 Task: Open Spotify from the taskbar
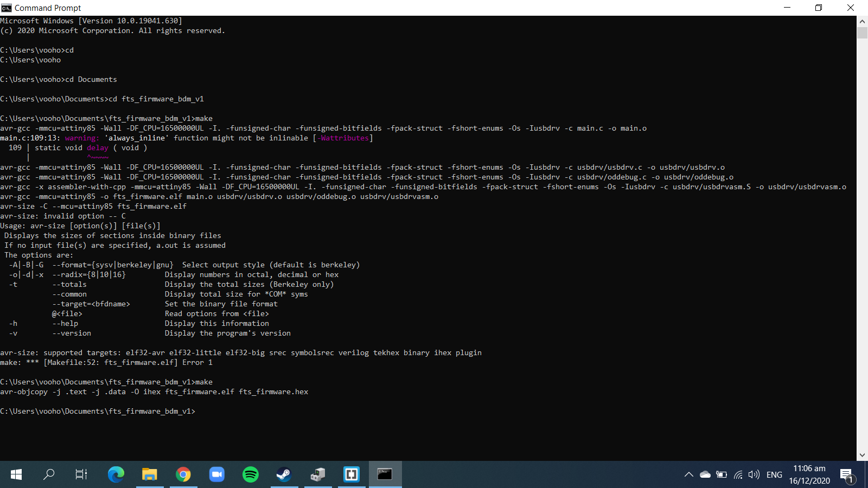click(x=251, y=474)
